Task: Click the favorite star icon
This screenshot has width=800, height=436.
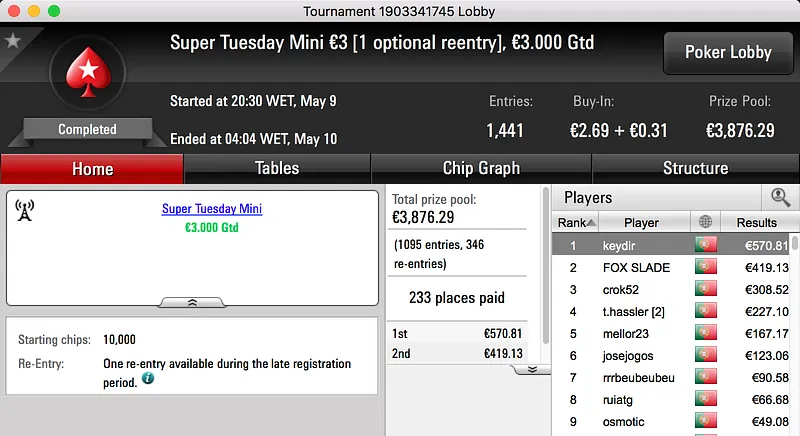Action: coord(13,41)
